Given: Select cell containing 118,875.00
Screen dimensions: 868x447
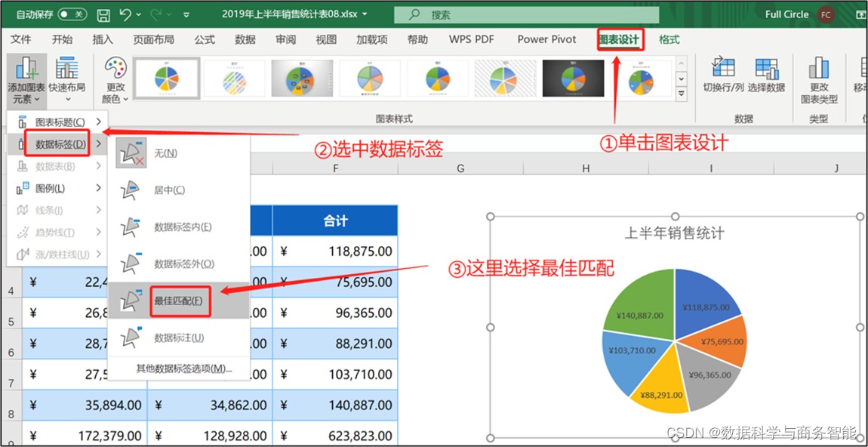Looking at the screenshot, I should (x=335, y=251).
